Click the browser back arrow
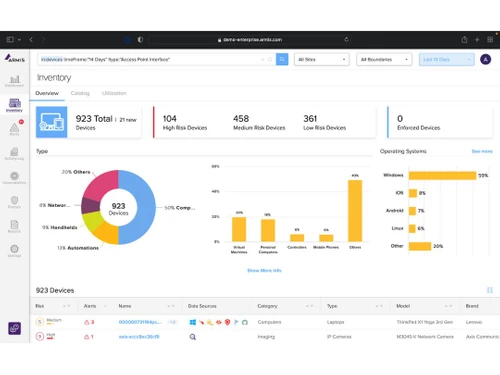 point(31,40)
